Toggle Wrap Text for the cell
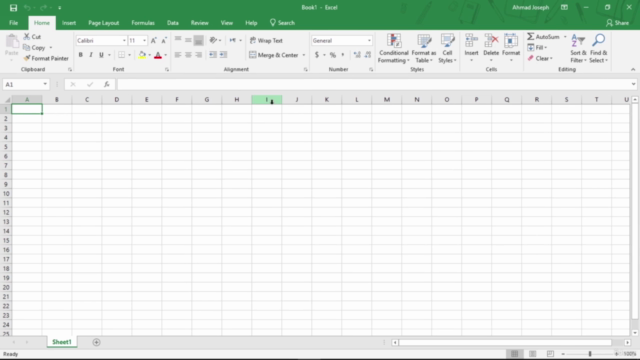This screenshot has width=640, height=360. coord(266,40)
